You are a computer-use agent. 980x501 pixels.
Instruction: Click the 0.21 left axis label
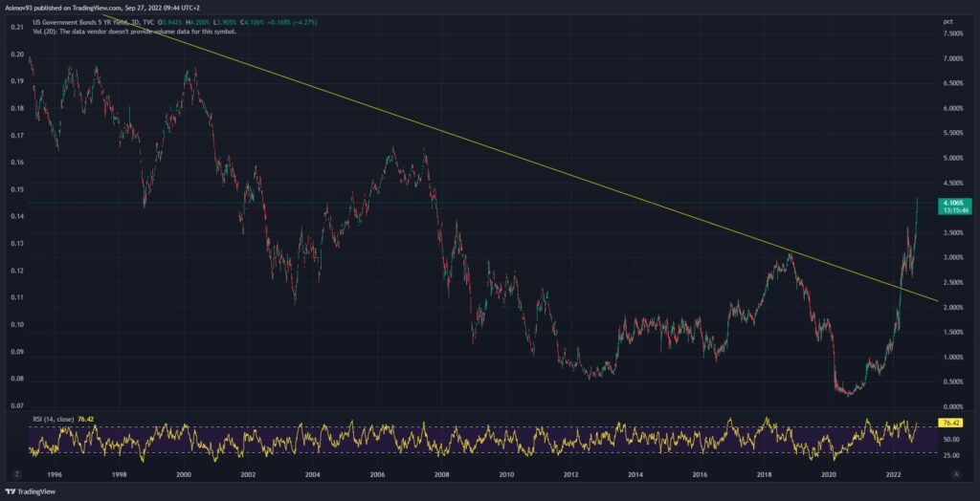click(x=17, y=27)
